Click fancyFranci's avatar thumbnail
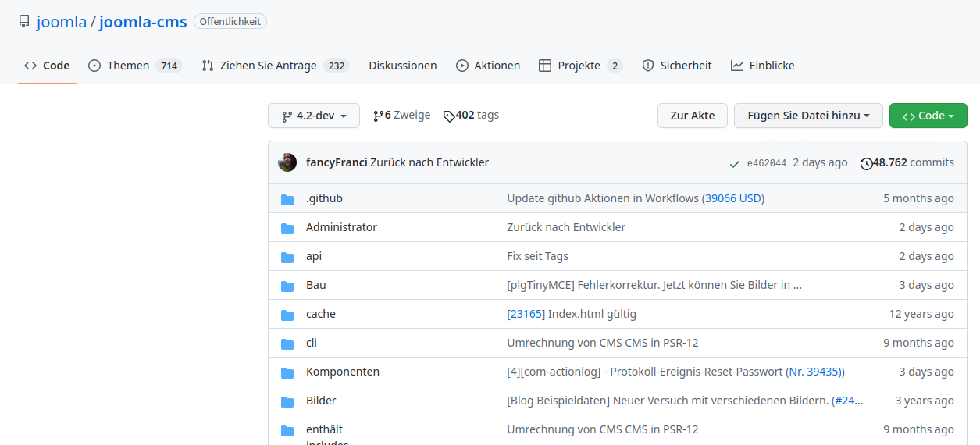This screenshot has width=980, height=445. pyautogui.click(x=287, y=162)
